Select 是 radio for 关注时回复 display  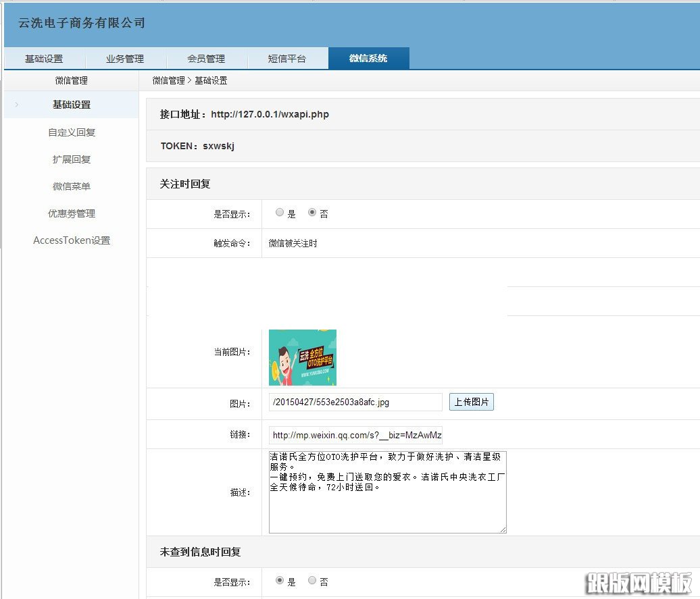pos(280,212)
